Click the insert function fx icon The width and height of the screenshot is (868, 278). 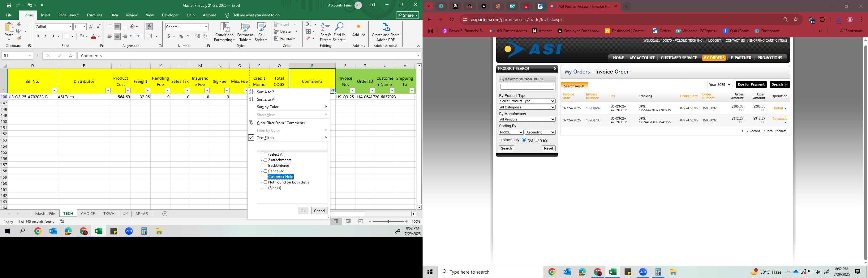71,56
